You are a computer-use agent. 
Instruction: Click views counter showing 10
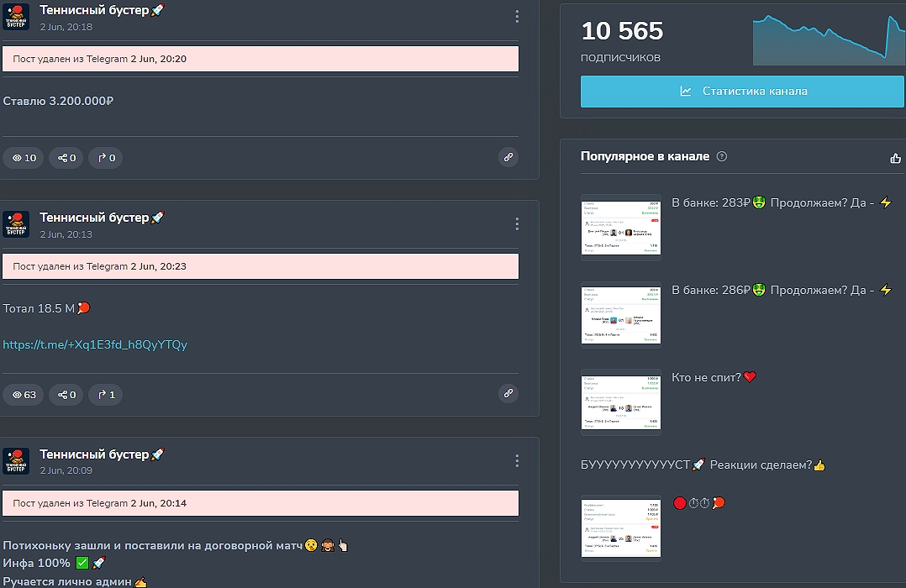pos(24,158)
